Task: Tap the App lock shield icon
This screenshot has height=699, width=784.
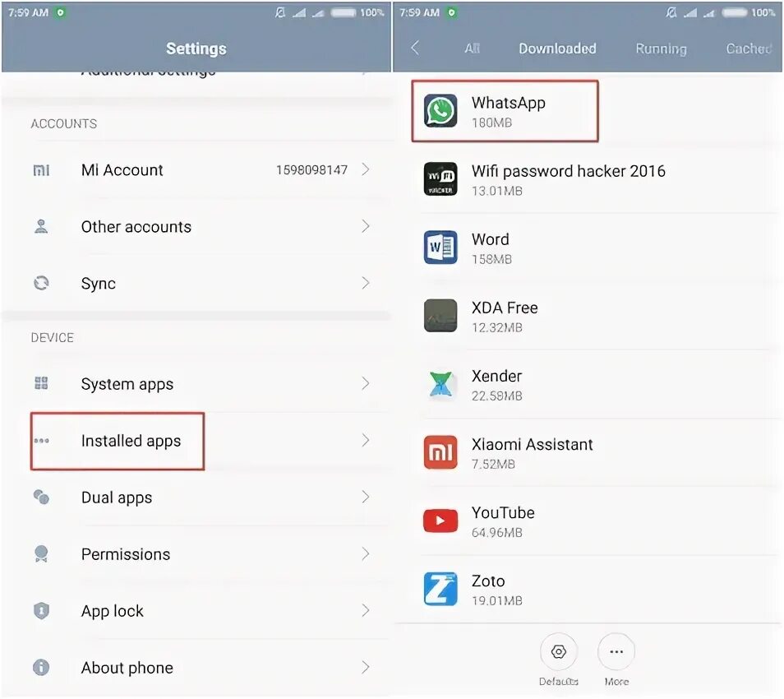Action: click(41, 610)
